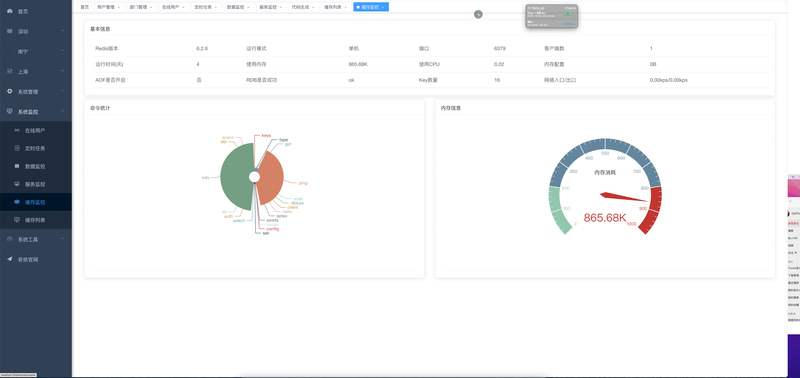
Task: Click the network value 0.00kps/0.00kps
Action: pos(668,80)
